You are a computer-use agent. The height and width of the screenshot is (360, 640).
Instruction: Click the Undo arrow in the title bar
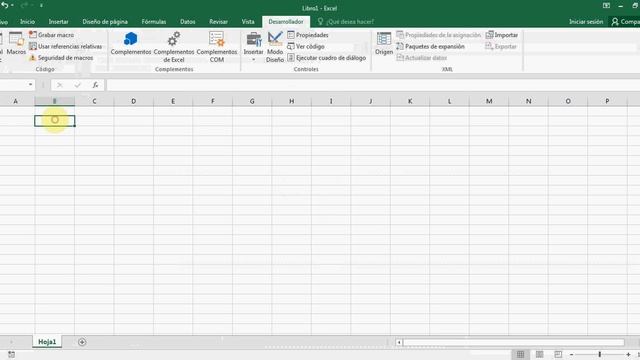click(5, 5)
